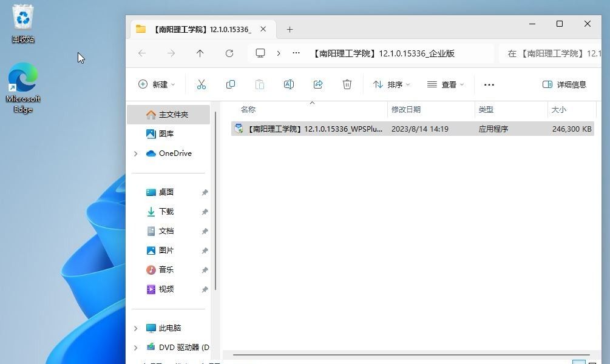Select the WPS installer application icon
The image size is (610, 364).
pos(239,129)
